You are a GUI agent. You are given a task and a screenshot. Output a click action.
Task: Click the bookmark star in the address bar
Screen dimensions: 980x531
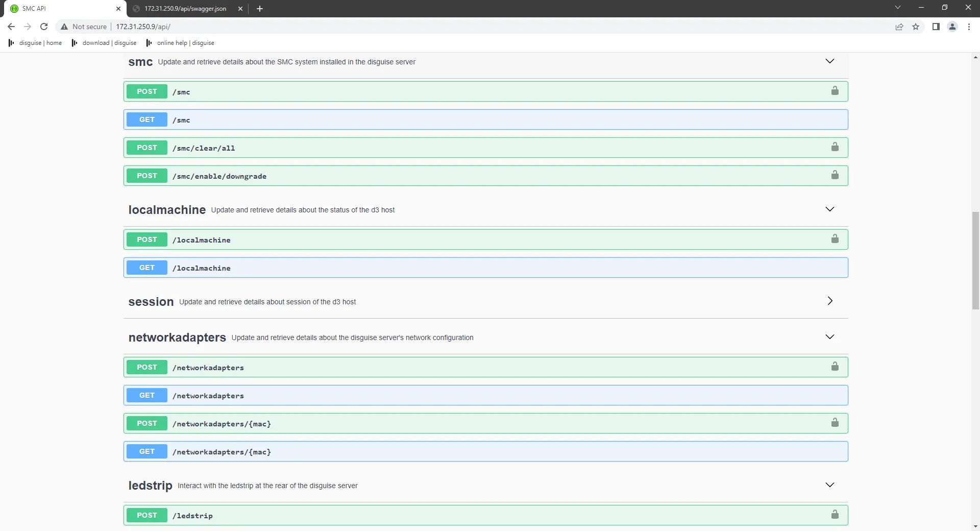coord(916,27)
